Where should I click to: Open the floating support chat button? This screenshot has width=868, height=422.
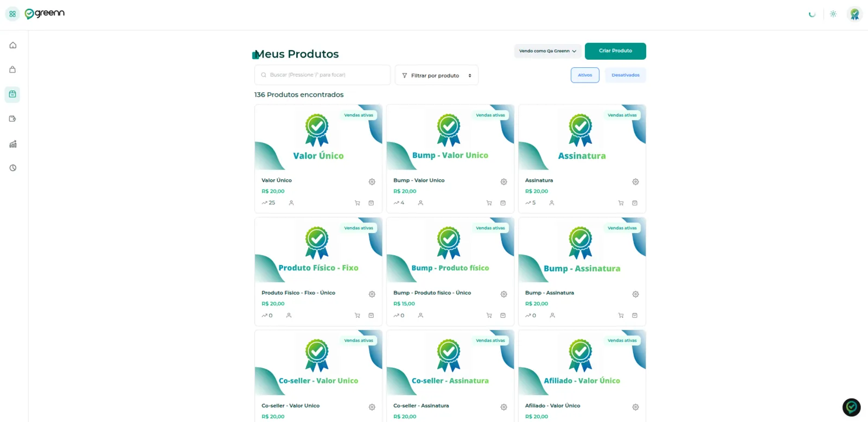point(852,407)
